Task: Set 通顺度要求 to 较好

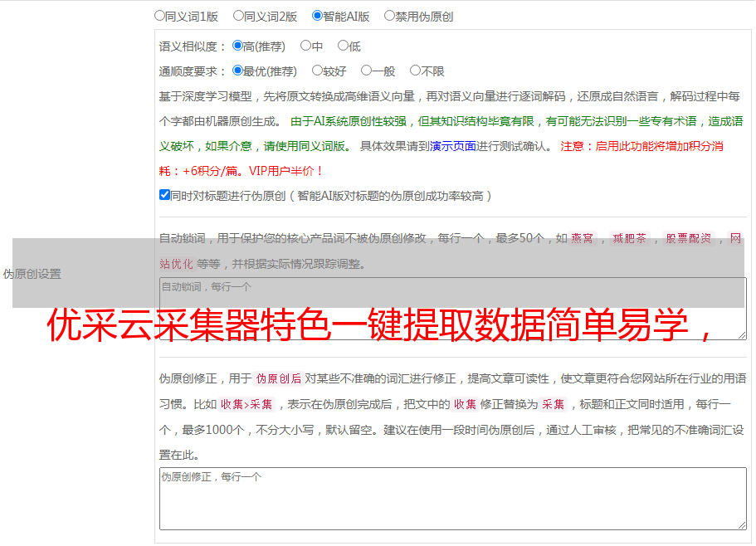Action: tap(317, 71)
